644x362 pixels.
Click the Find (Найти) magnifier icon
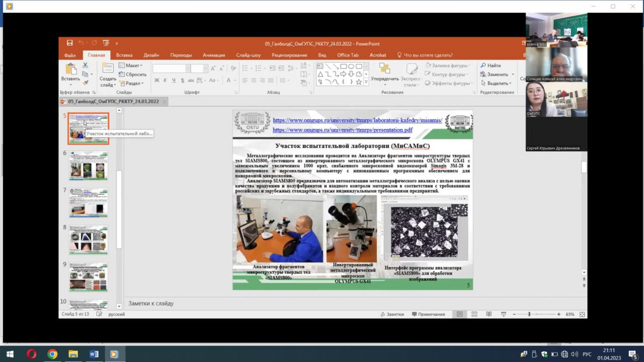483,66
